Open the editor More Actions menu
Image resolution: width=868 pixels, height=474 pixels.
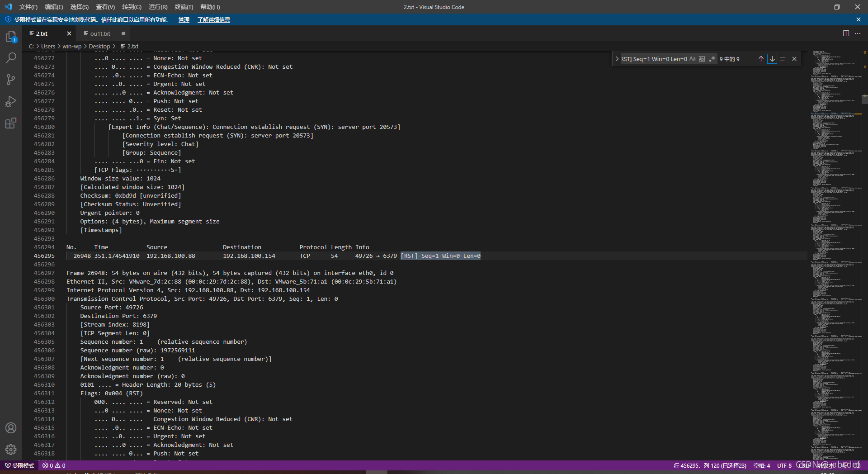pos(858,33)
